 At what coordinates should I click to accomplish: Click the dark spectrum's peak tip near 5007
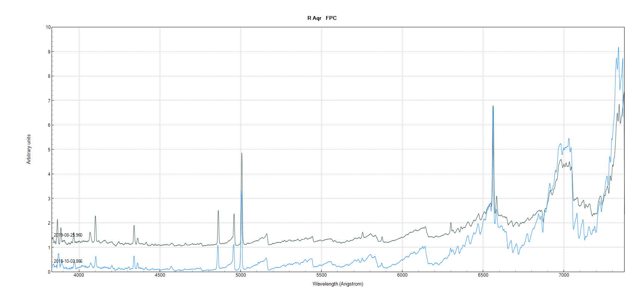click(x=242, y=153)
